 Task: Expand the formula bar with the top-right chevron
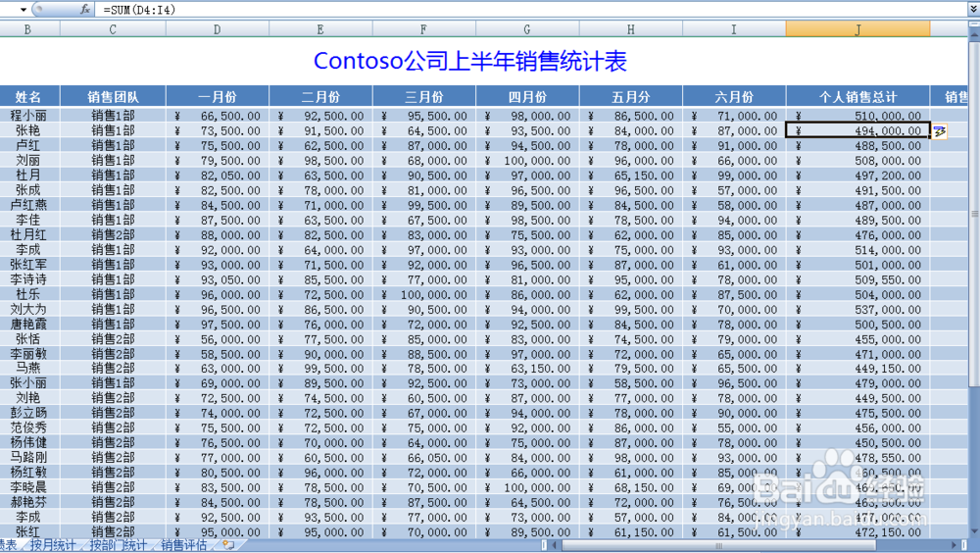(x=973, y=10)
